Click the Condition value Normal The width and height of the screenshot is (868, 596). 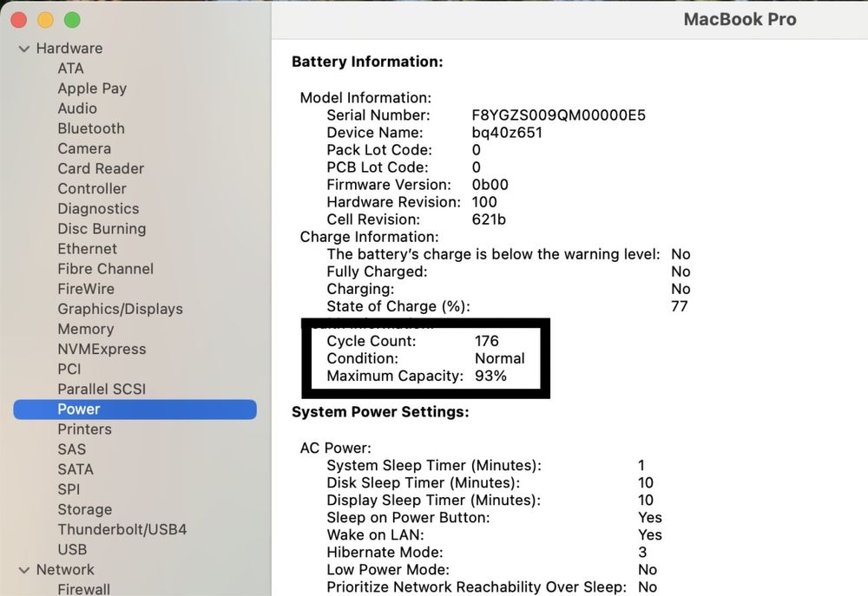(x=500, y=358)
